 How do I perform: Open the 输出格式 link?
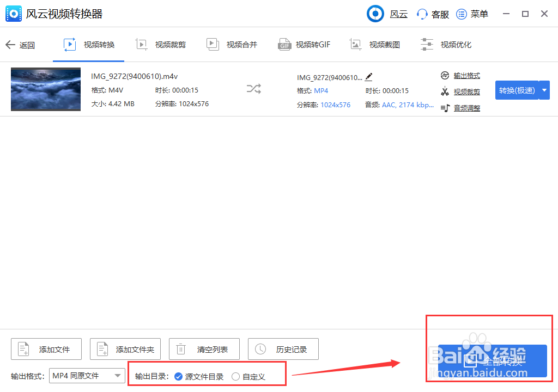466,76
